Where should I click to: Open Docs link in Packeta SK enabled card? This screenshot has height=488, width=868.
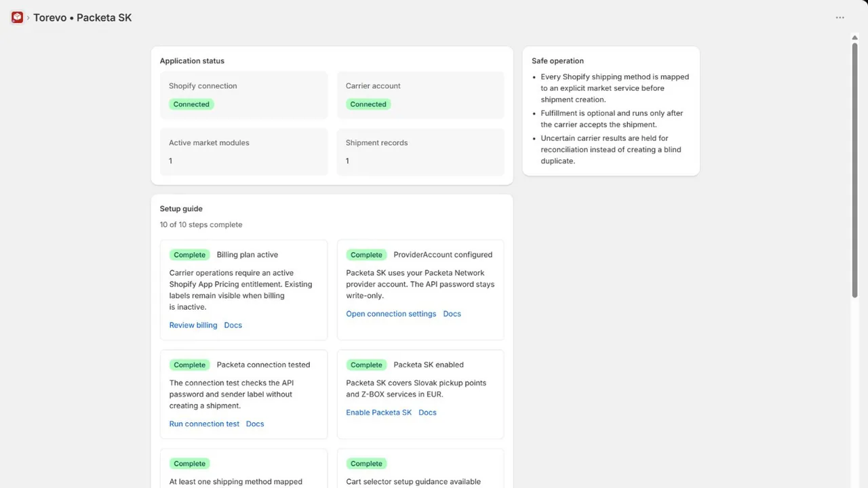[x=427, y=412]
